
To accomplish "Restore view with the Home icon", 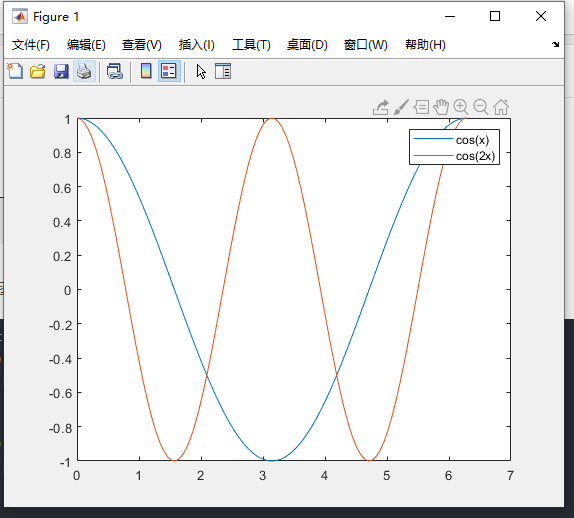I will tap(501, 107).
